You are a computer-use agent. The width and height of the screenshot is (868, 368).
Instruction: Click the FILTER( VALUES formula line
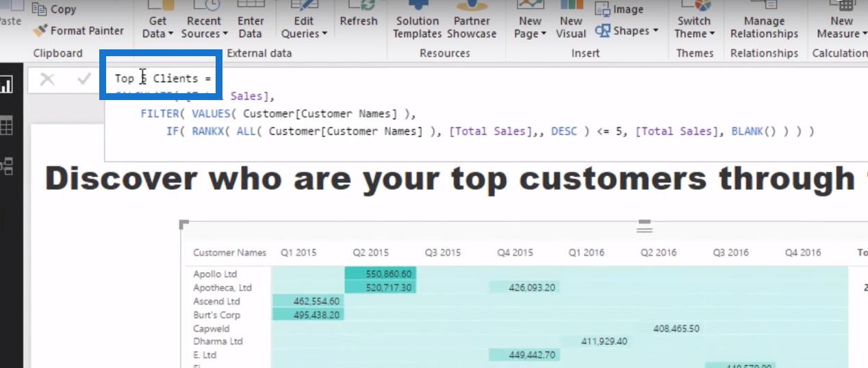tap(278, 113)
